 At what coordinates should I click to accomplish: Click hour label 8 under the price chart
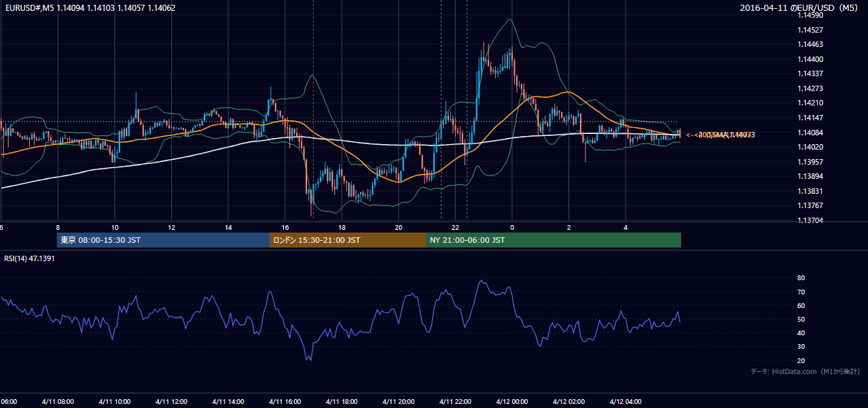click(x=58, y=228)
